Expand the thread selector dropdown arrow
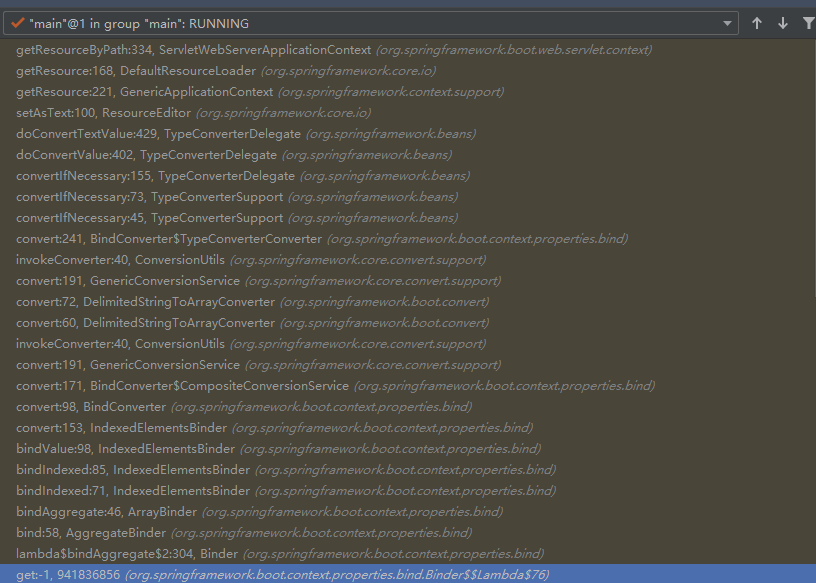The image size is (816, 583). coord(727,23)
